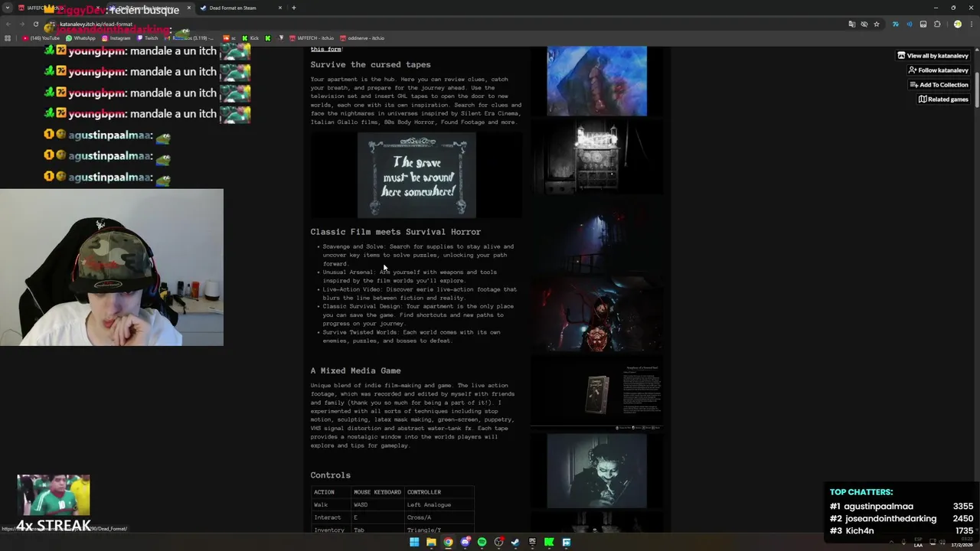This screenshot has width=980, height=551.
Task: Reload the page with the refresh button
Action: (x=35, y=24)
